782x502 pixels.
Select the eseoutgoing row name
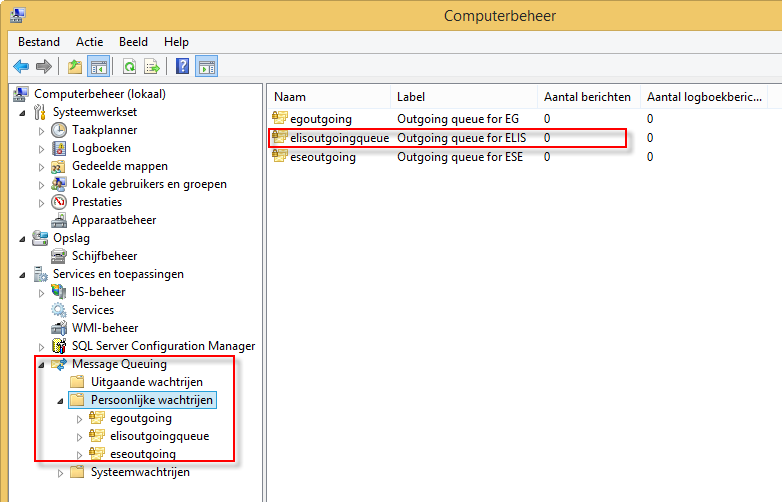click(x=323, y=157)
